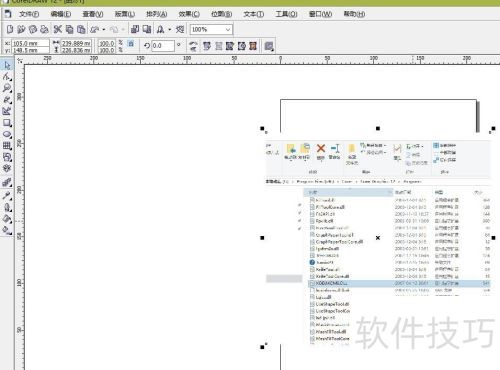Select the Ellipse tool
Viewport: 500px width, 370px height.
point(7,134)
